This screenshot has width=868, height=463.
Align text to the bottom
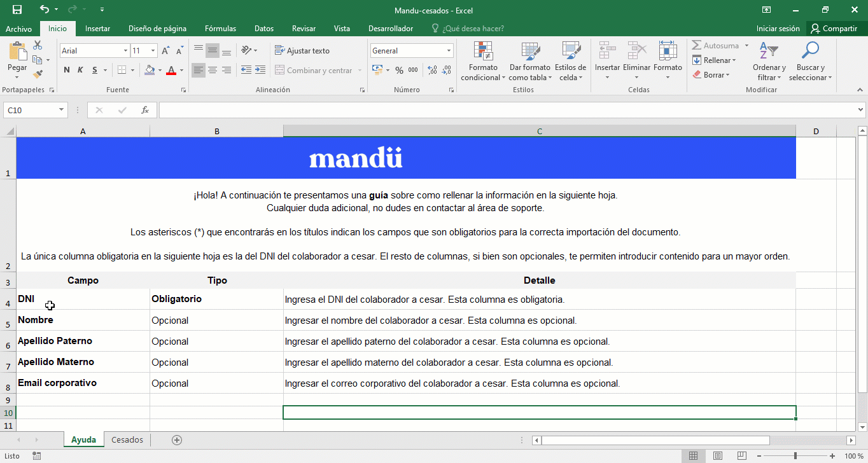pos(227,50)
